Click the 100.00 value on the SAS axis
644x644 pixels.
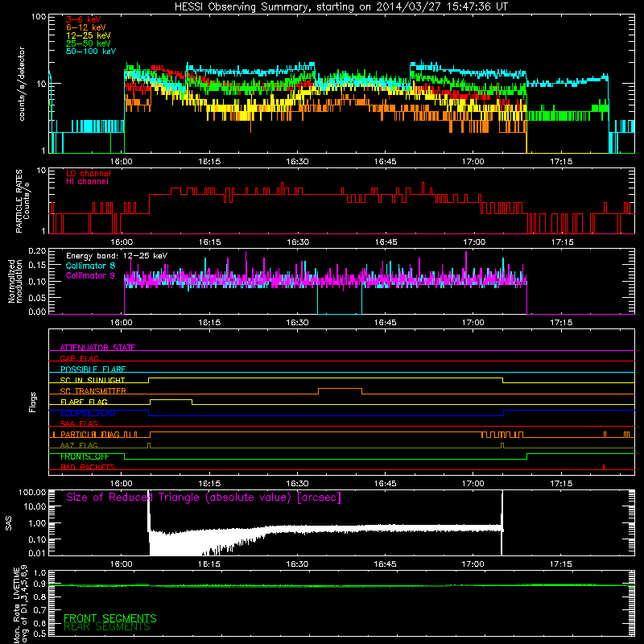tap(32, 492)
